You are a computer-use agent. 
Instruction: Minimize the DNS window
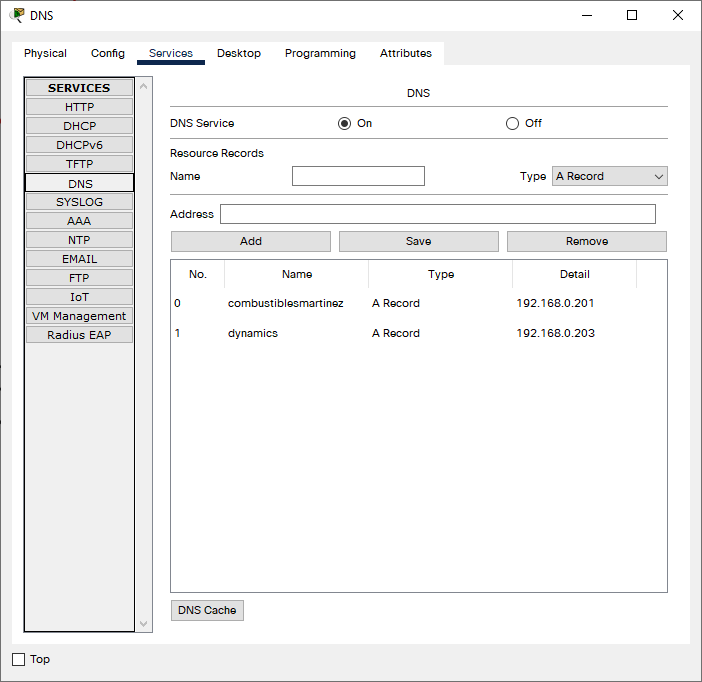[587, 15]
